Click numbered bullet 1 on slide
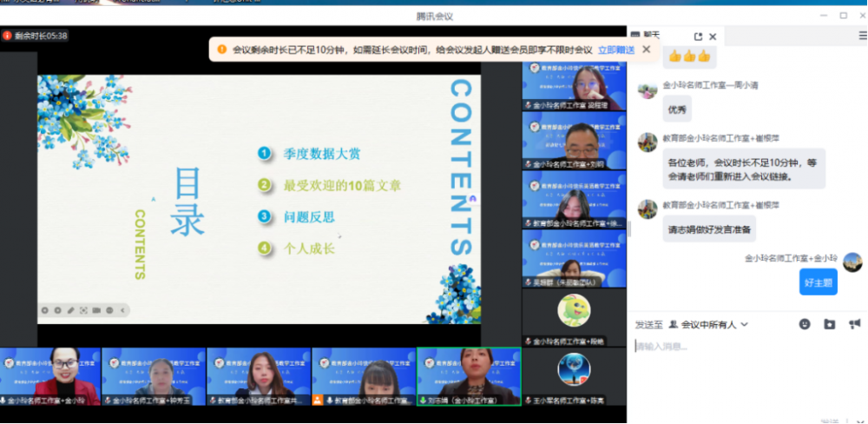This screenshot has width=868, height=424. (265, 153)
